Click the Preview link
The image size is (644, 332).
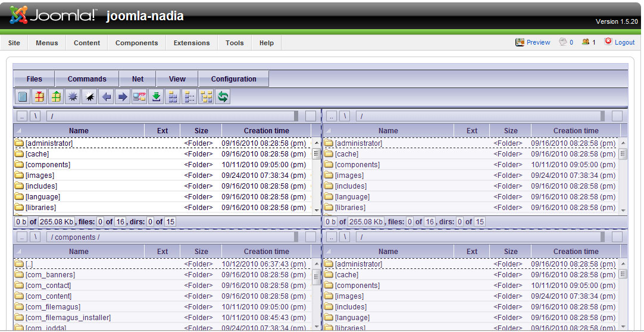[x=539, y=42]
